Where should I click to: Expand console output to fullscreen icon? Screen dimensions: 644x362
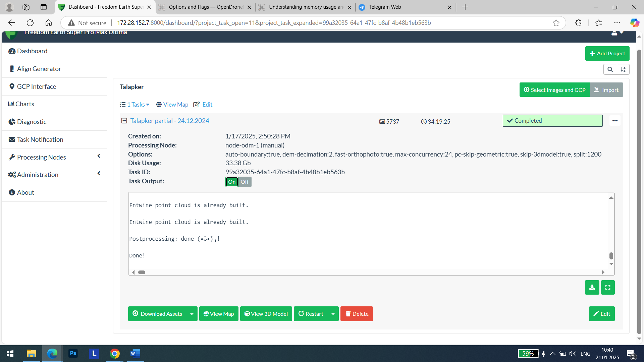tap(608, 287)
